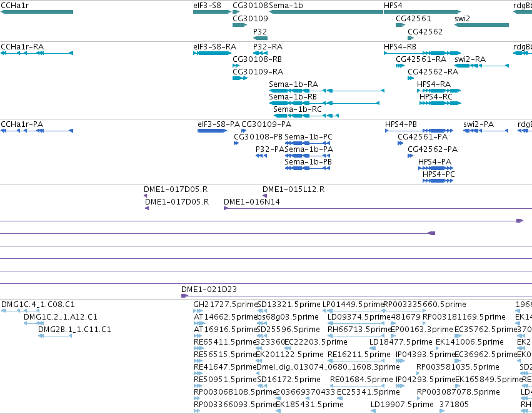Select the eIF3-S8-PA protein label
Image resolution: width=532 pixels, height=414 pixels.
click(219, 124)
